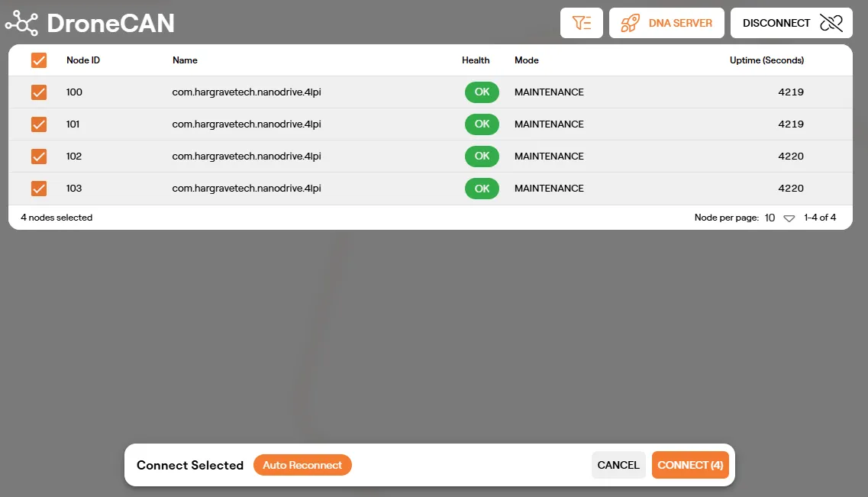Open the Node per page dropdown arrow

789,218
